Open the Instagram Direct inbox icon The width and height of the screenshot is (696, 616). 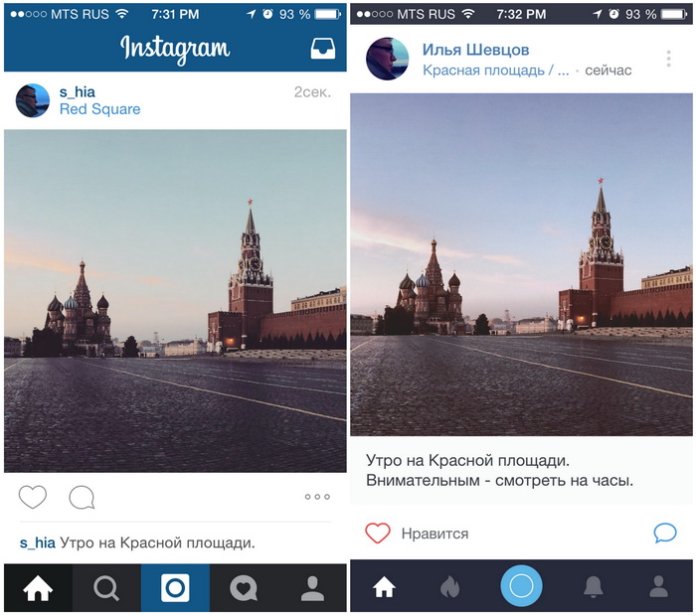pyautogui.click(x=323, y=49)
